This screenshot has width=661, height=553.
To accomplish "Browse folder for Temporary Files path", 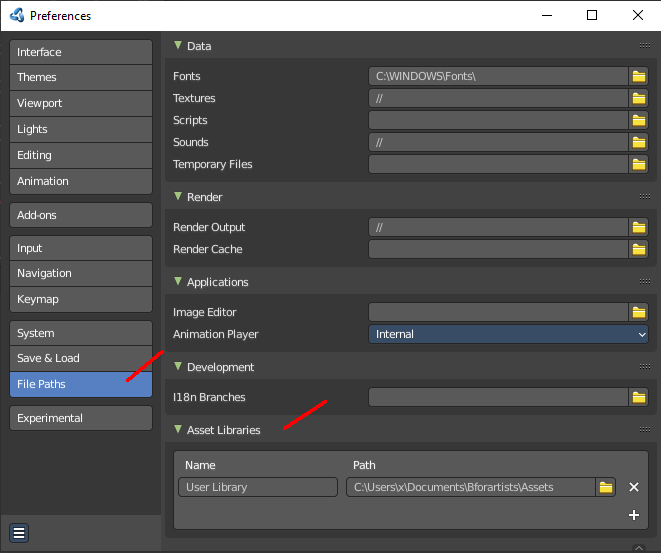I will (638, 164).
